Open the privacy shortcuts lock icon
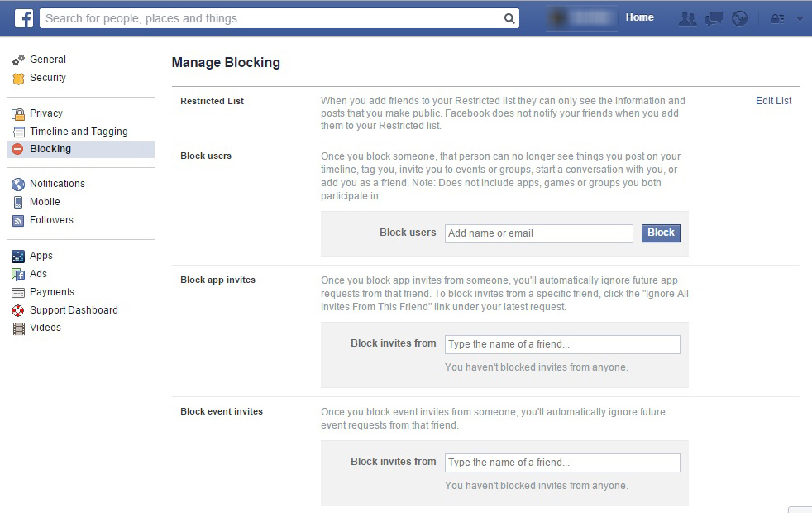 (x=777, y=17)
